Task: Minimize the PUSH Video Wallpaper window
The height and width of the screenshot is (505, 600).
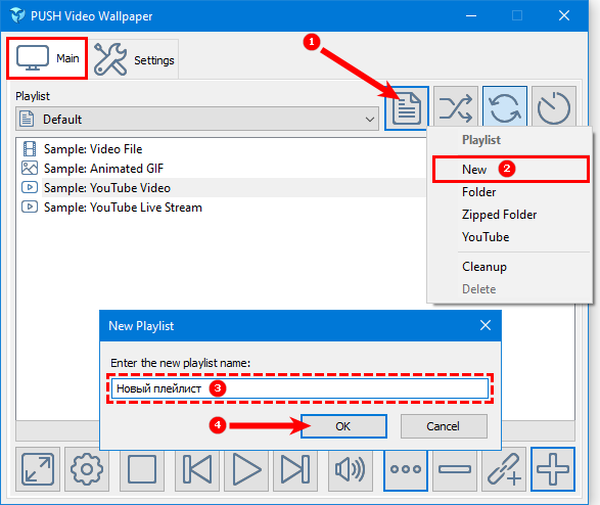Action: coord(471,16)
